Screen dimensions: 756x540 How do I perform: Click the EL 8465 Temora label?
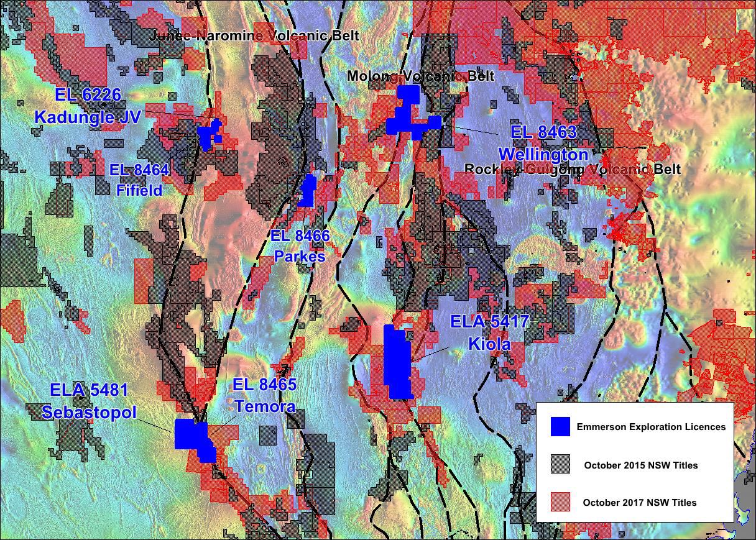pos(265,395)
